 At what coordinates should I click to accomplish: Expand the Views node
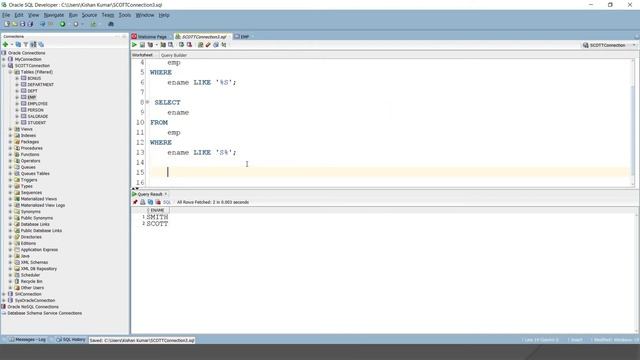(x=11, y=129)
